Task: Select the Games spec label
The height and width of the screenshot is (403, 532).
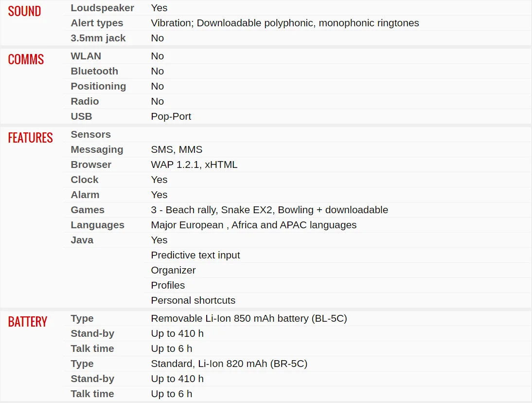Action: (88, 210)
